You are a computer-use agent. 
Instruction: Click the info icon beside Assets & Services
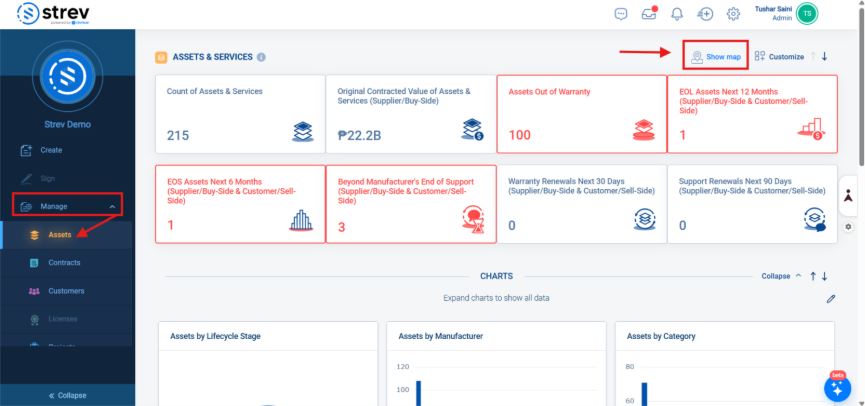tap(261, 57)
